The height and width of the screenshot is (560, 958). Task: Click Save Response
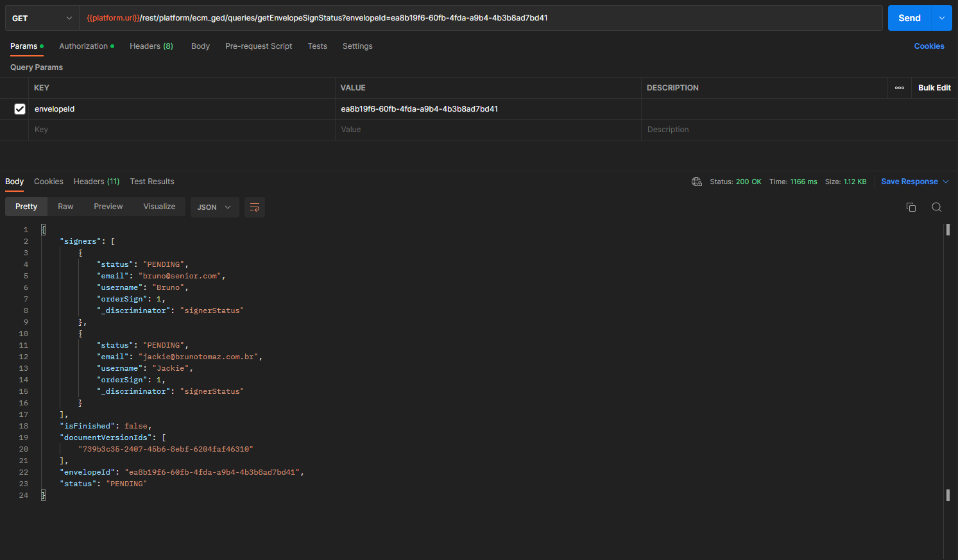tap(909, 182)
